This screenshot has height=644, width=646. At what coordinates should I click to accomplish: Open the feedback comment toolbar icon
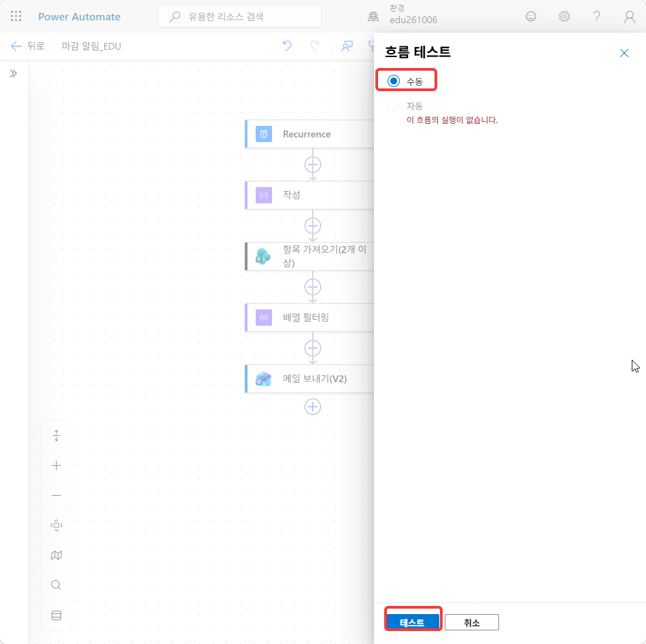[x=347, y=46]
